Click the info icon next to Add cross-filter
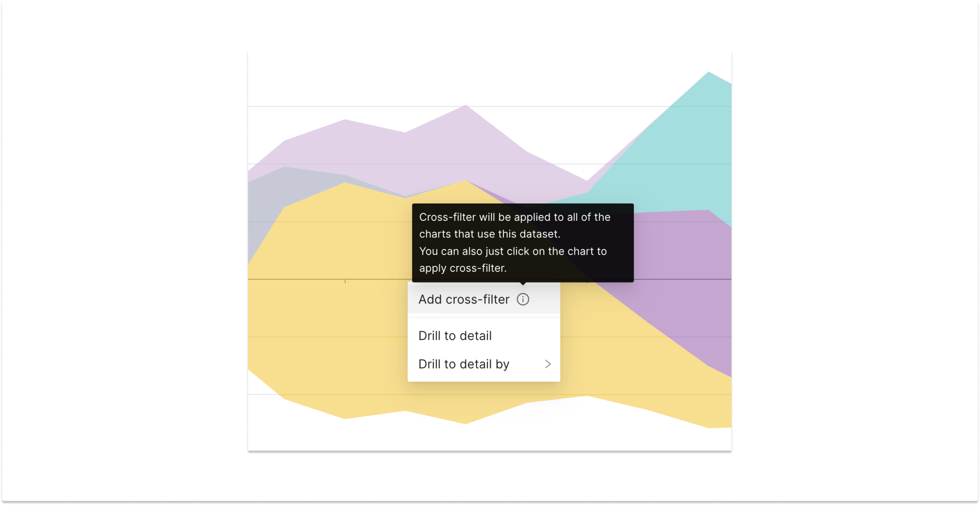 coord(523,299)
